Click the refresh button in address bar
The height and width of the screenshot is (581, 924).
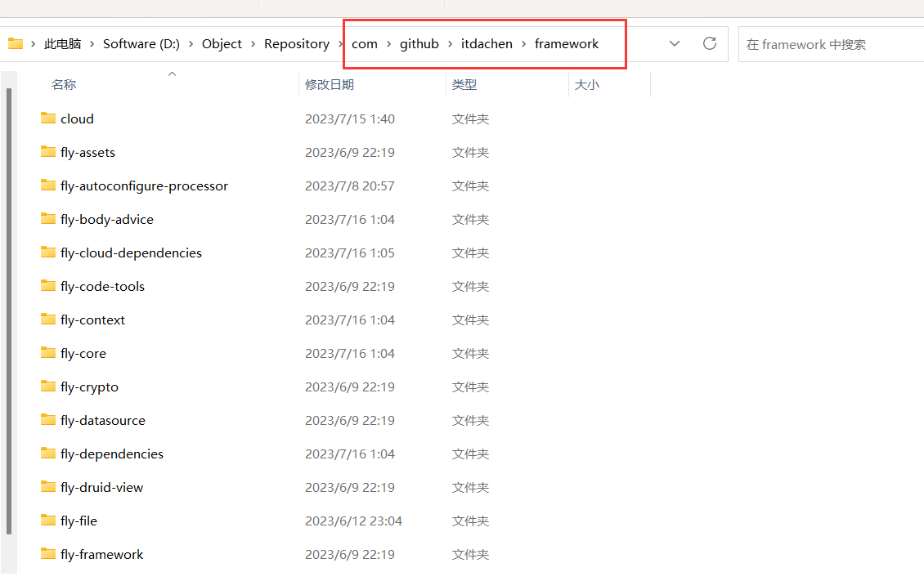tap(710, 44)
